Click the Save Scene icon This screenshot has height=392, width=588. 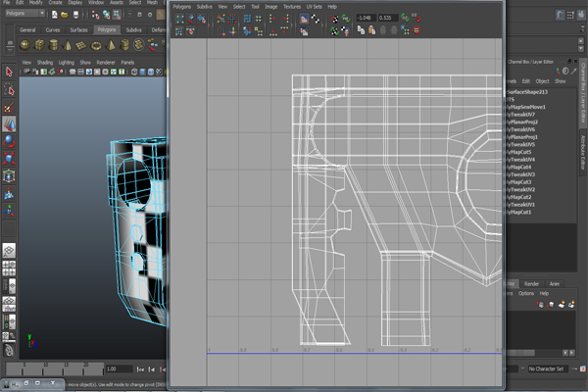tap(75, 15)
